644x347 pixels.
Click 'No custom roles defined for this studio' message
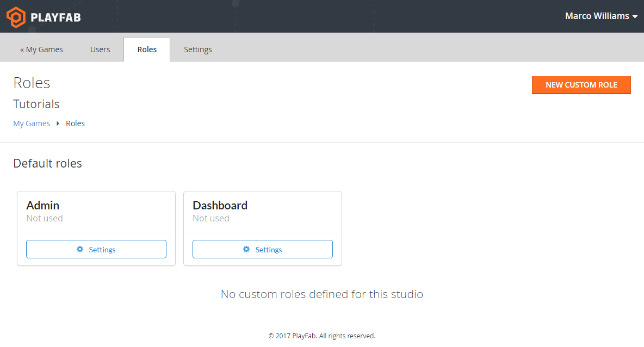pyautogui.click(x=322, y=294)
